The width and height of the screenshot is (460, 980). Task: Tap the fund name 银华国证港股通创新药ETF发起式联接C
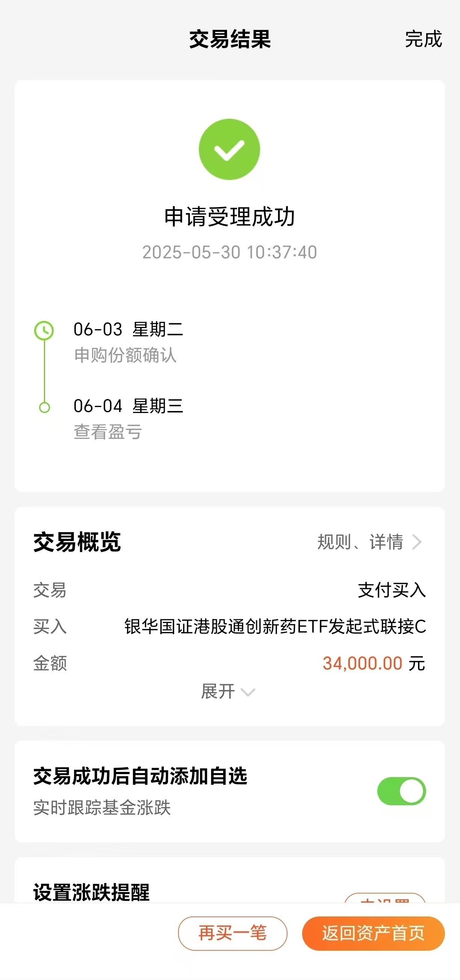[275, 626]
